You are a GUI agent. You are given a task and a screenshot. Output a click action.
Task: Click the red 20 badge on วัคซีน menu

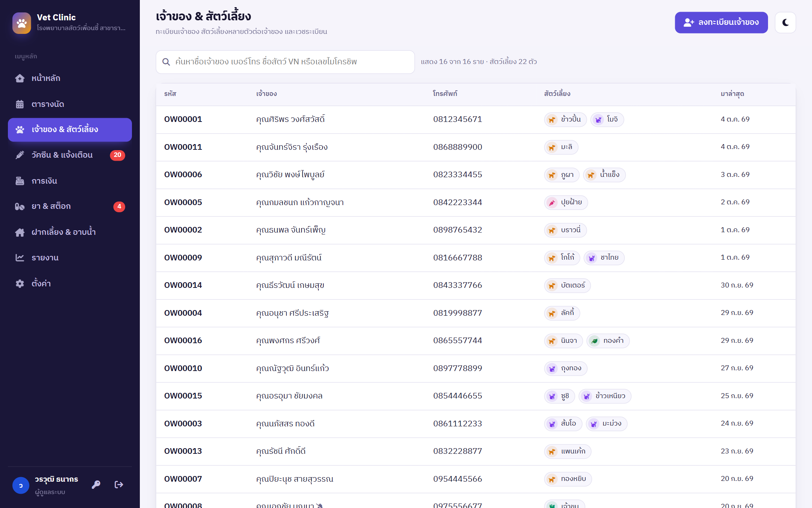pos(117,155)
